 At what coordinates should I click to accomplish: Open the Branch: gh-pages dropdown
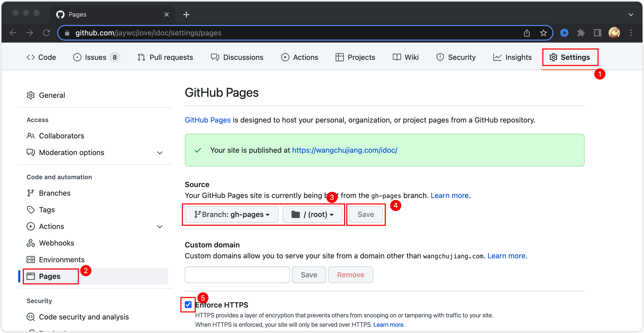click(x=232, y=214)
